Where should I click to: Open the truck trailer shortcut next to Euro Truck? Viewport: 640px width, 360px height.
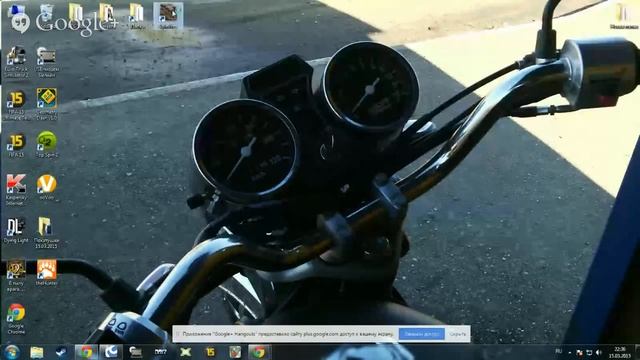pos(47,61)
